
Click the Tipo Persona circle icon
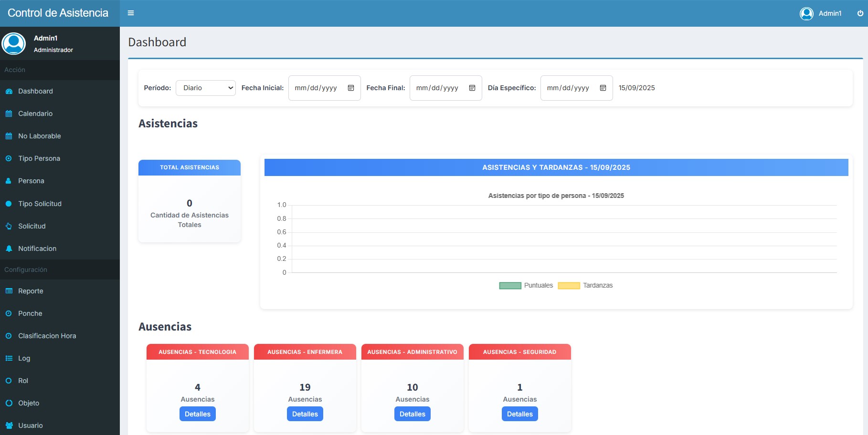point(9,158)
